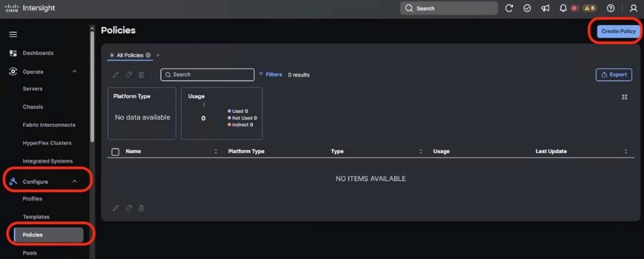Click the yellow warning alarms badge
Screen dimensions: 644x259
tap(589, 8)
